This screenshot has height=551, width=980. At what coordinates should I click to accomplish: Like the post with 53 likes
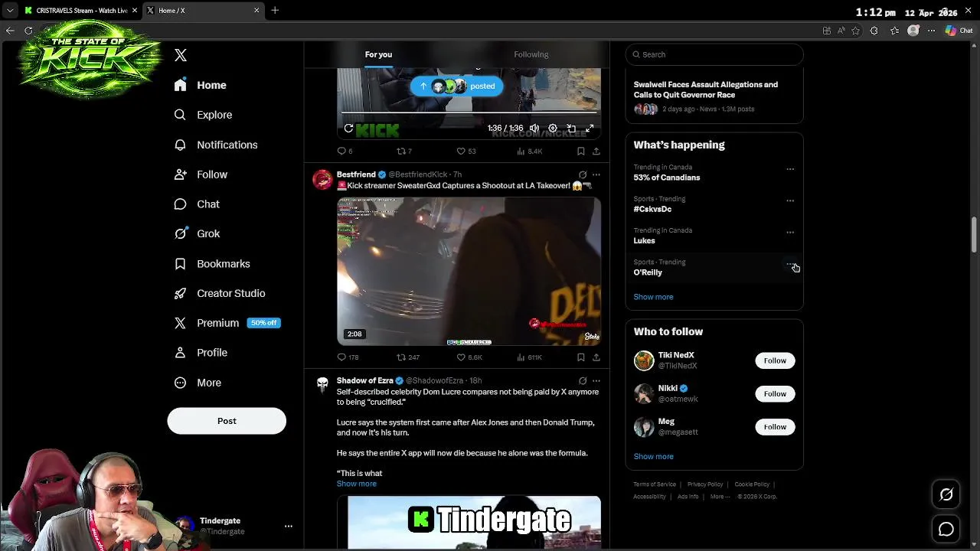coord(465,152)
